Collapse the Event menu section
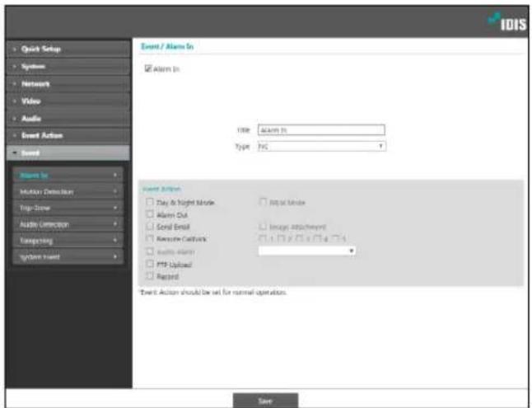This screenshot has height=408, width=532. point(68,152)
